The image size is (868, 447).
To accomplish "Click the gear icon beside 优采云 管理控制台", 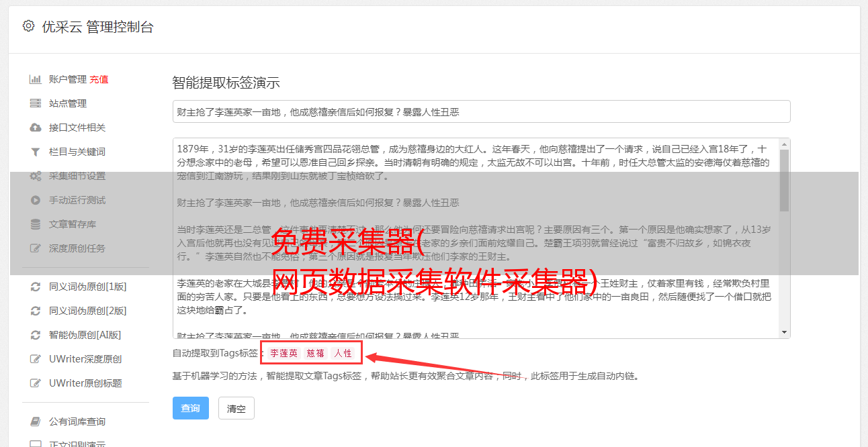I will tap(28, 26).
